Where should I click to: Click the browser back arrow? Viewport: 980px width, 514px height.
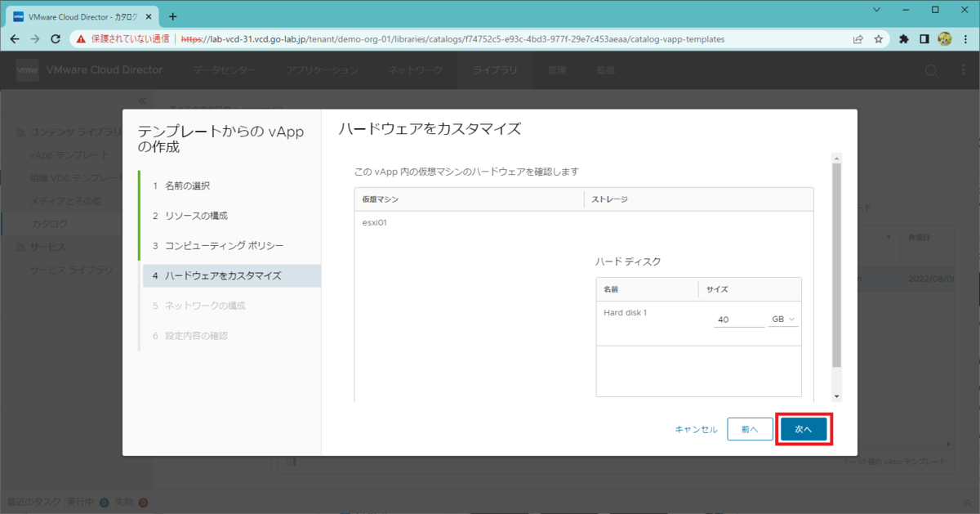pyautogui.click(x=15, y=38)
